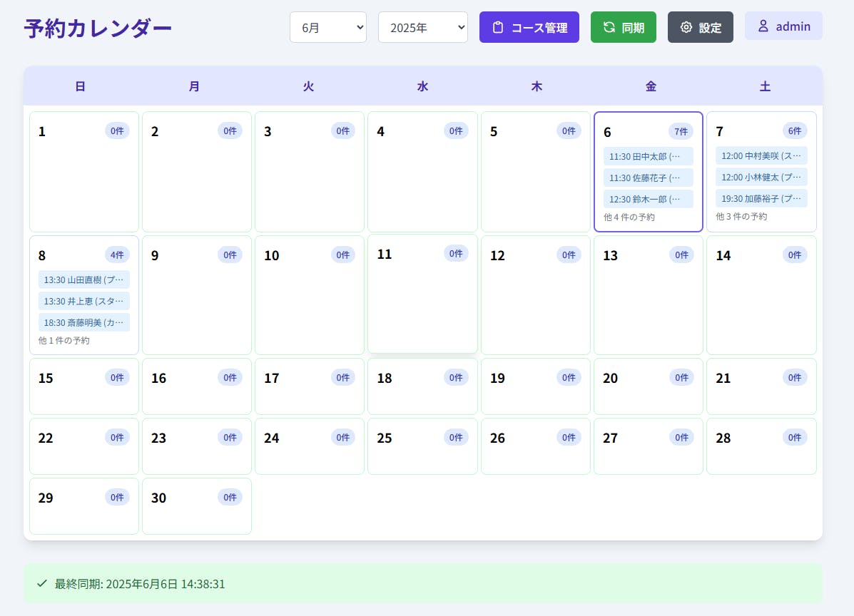Click the 7件 count badge on June 6
This screenshot has width=854, height=616.
tap(681, 131)
